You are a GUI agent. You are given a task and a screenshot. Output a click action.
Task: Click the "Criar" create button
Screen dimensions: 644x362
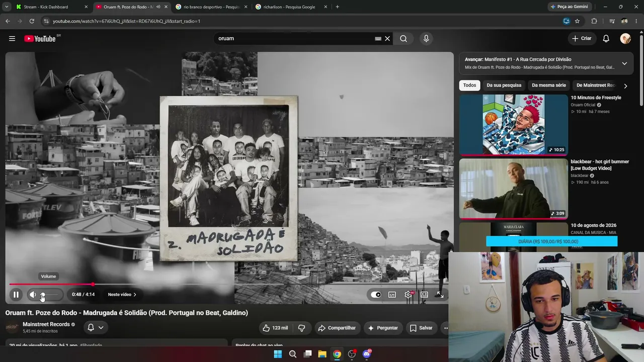pos(582,39)
